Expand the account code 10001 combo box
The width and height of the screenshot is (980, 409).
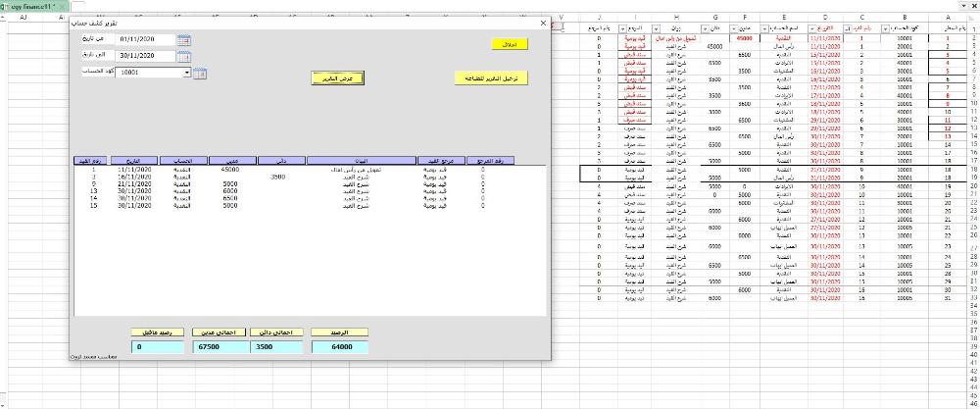click(x=186, y=73)
